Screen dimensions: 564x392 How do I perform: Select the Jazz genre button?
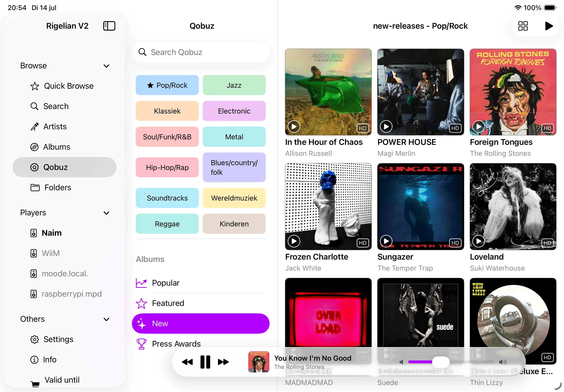(x=234, y=85)
